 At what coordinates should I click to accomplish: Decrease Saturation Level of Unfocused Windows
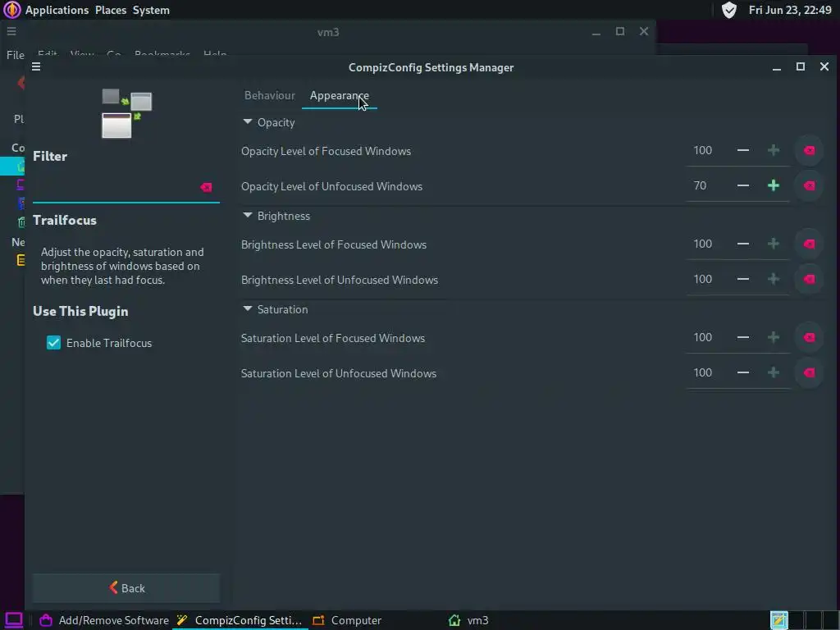[742, 373]
